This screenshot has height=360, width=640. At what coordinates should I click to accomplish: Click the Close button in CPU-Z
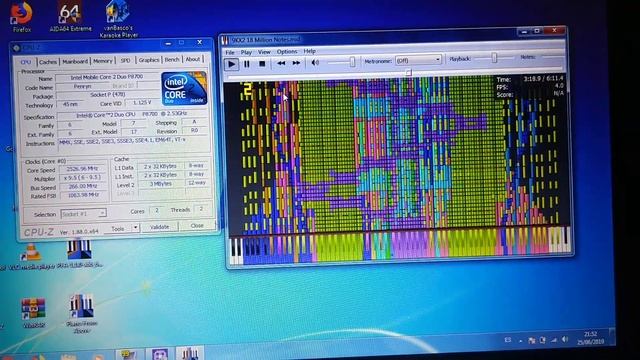pos(197,226)
